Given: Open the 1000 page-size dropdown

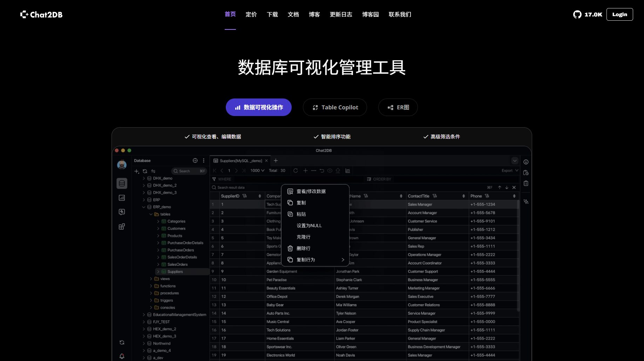Looking at the screenshot, I should [257, 171].
